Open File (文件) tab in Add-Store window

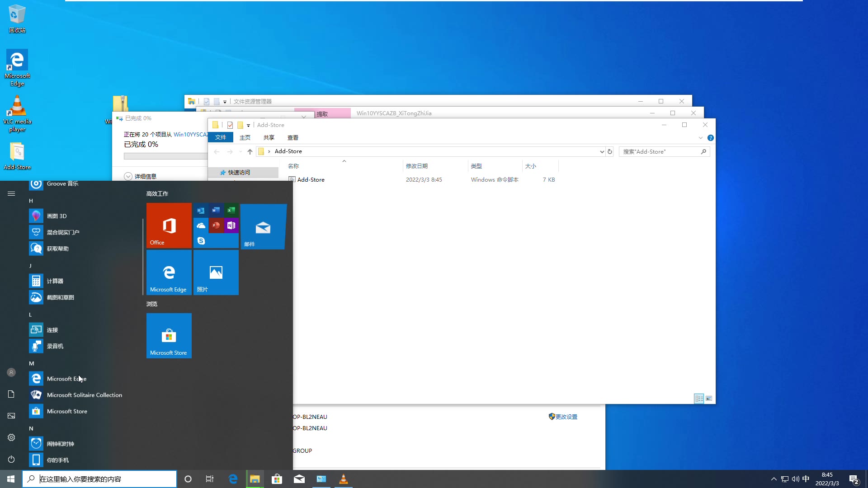click(221, 137)
